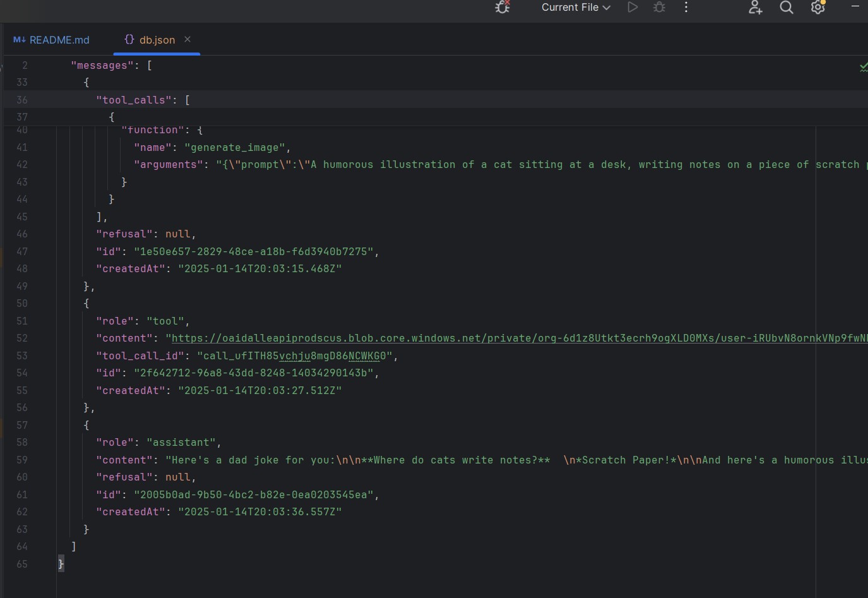Click createdAt value 2025-01-14T20:03:36.557Z
Screen dimensions: 868x598
pos(260,512)
